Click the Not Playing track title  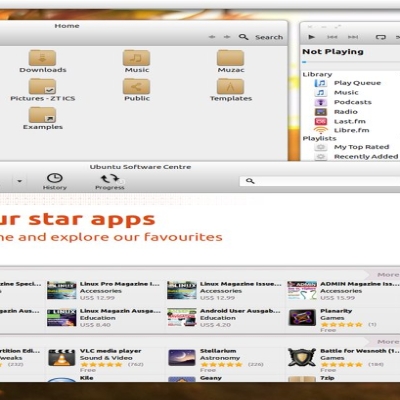click(333, 52)
